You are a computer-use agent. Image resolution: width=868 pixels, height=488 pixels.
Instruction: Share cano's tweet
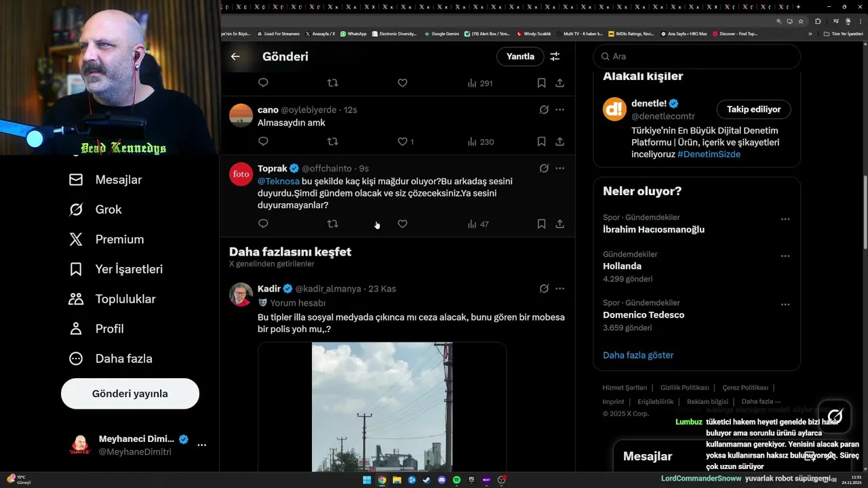[x=560, y=142]
